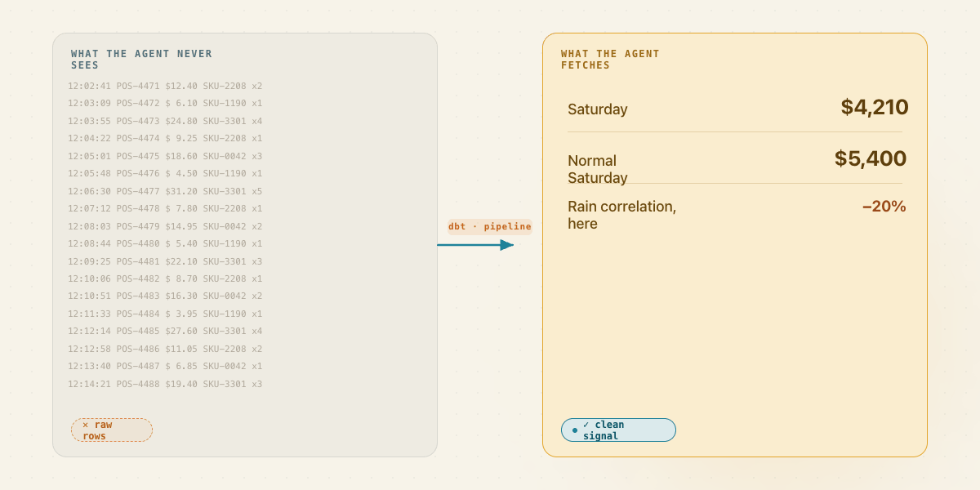980x490 pixels.
Task: Click the teal dot in clean signal badge
Action: point(575,430)
